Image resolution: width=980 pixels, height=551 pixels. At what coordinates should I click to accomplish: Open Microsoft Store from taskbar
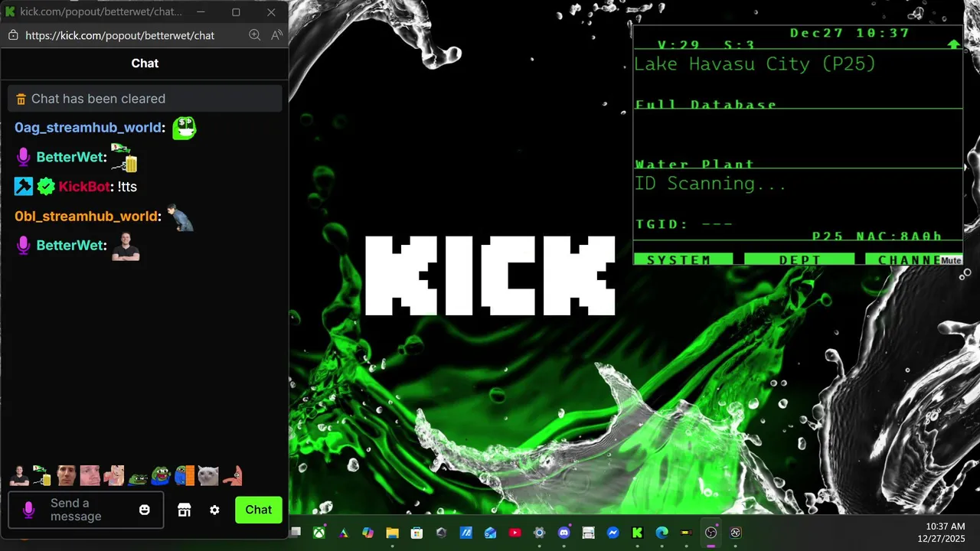[x=416, y=533]
